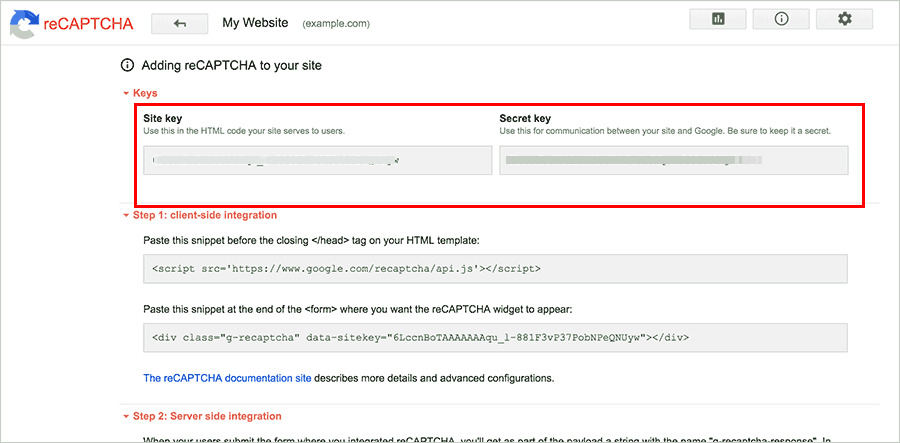Click the reCAPTCHA brand text
This screenshot has height=443, width=900.
(x=88, y=24)
